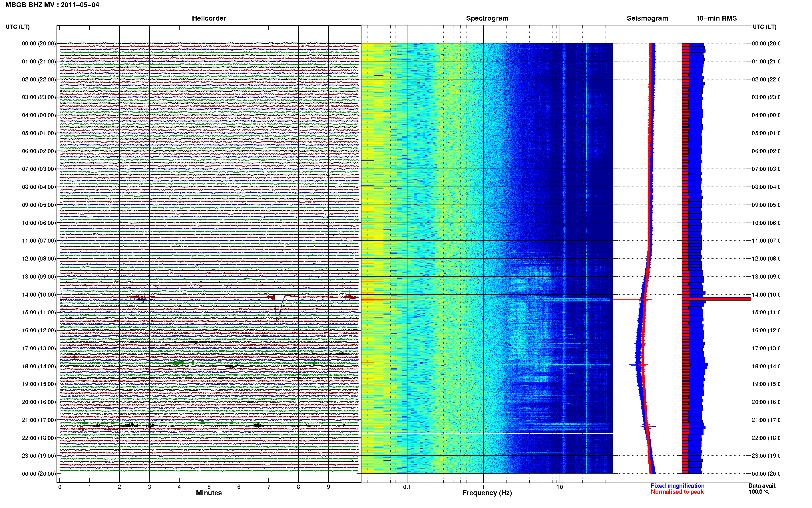Click left time label '11:00 (07:00)'
Screen dimensions: 812x508
tap(39, 241)
